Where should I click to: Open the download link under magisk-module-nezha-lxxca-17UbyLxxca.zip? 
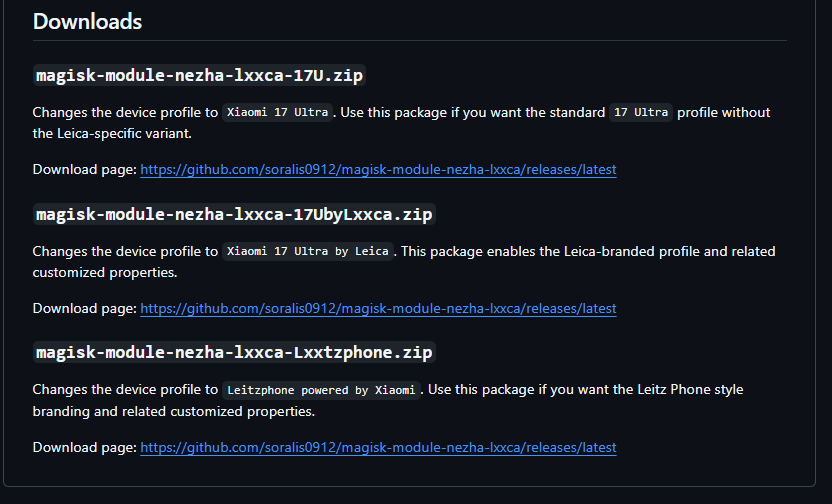pyautogui.click(x=378, y=308)
